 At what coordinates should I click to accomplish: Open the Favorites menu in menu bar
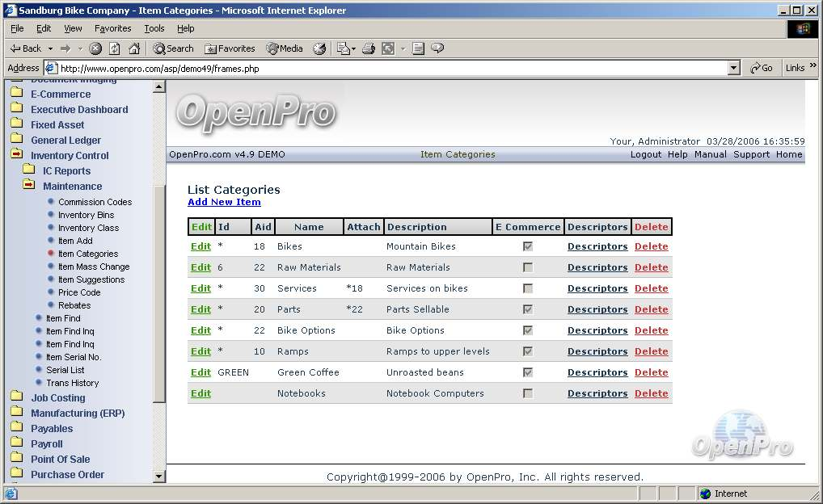pos(113,28)
